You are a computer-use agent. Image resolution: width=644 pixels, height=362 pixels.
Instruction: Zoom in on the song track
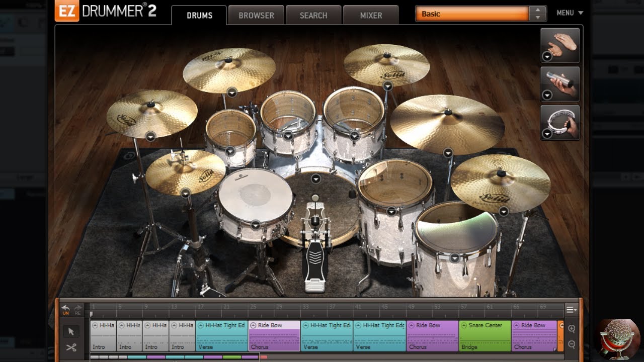572,329
